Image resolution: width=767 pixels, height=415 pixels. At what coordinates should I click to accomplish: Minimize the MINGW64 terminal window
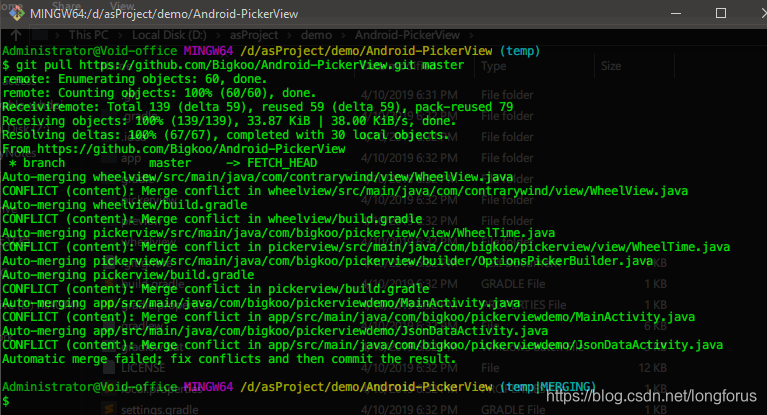[676, 13]
